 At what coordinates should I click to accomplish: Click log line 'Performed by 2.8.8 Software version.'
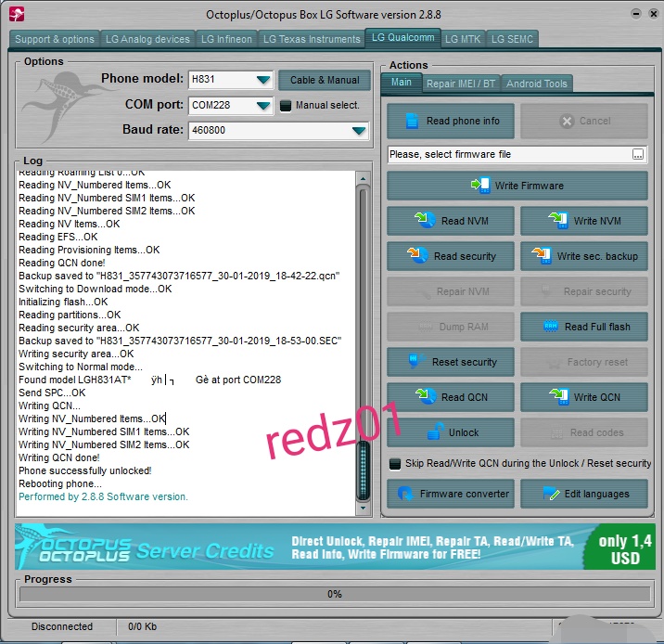(x=103, y=496)
